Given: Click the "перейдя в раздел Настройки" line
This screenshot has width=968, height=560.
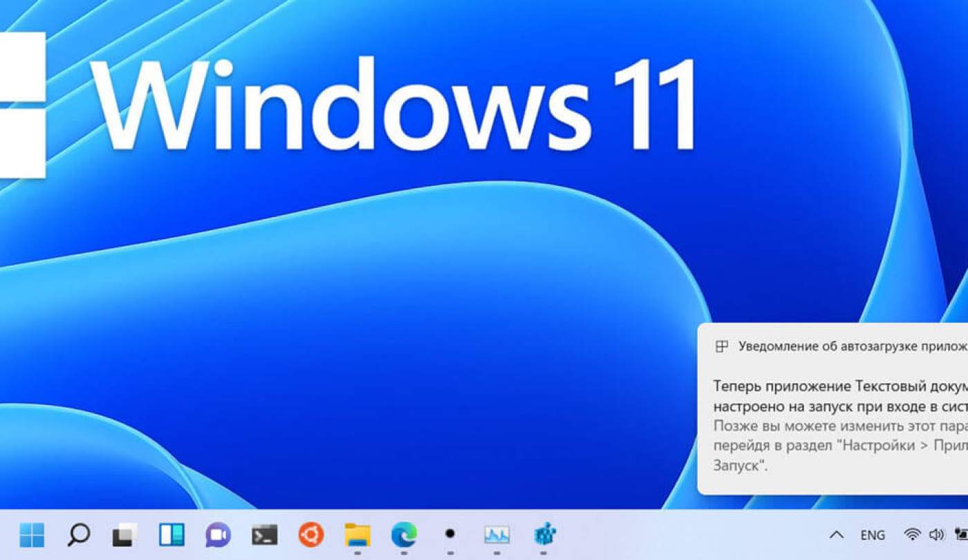Looking at the screenshot, I should 841,445.
